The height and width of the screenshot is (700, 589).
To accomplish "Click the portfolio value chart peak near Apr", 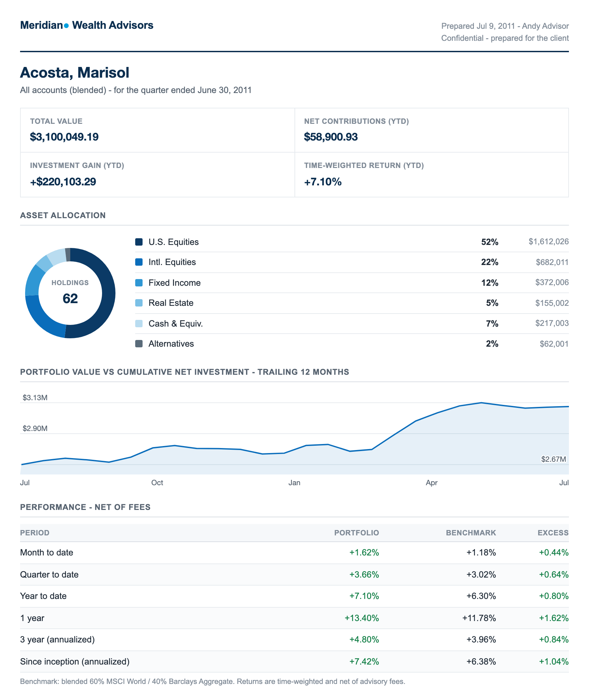I will (x=481, y=403).
